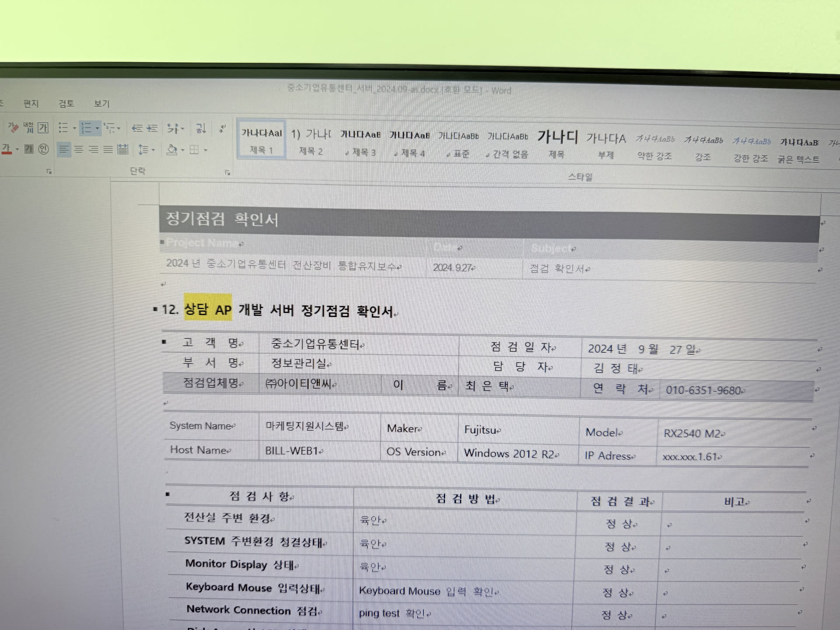Open the 보기 ribbon tab
Screen dimensions: 840x630
coord(101,104)
